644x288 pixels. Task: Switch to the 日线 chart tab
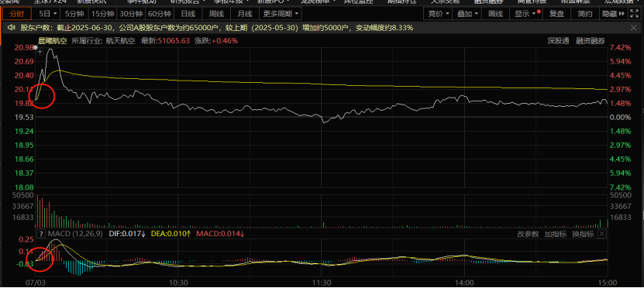point(188,13)
